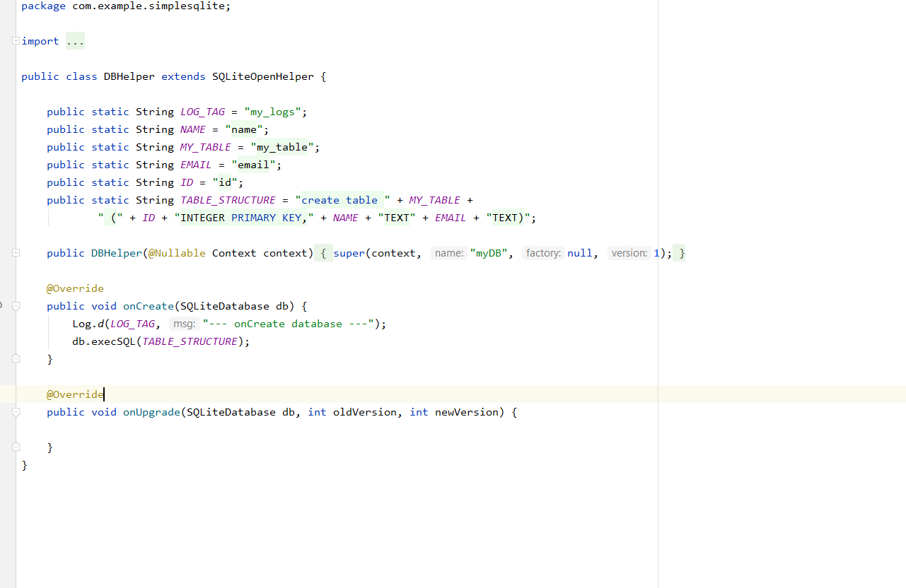Click the "myDB" string literal
This screenshot has height=588, width=906.
(x=489, y=253)
